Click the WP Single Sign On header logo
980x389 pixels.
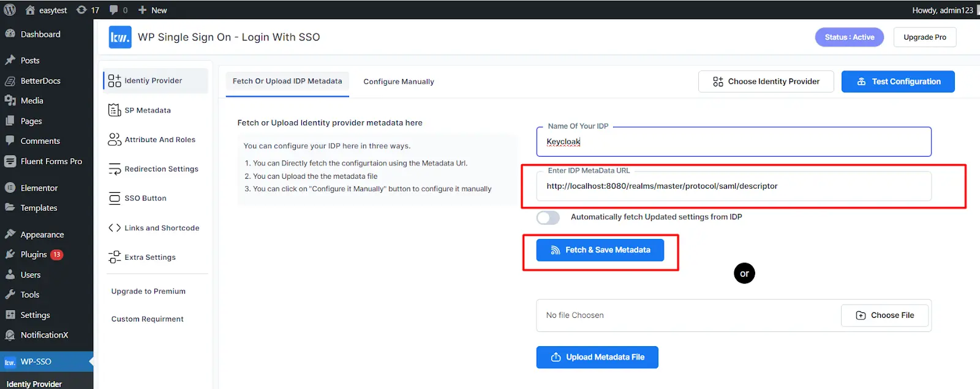[120, 37]
